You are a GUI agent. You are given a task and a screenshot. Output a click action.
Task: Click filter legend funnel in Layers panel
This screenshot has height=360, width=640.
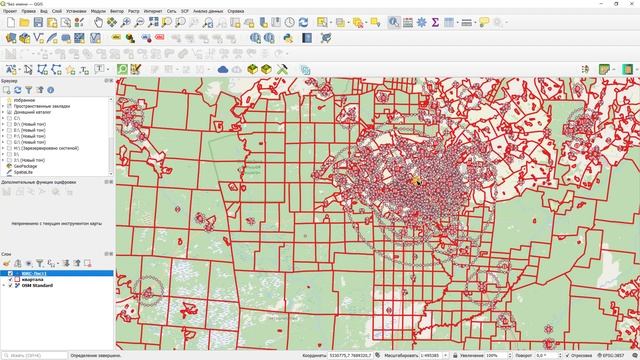(39, 264)
